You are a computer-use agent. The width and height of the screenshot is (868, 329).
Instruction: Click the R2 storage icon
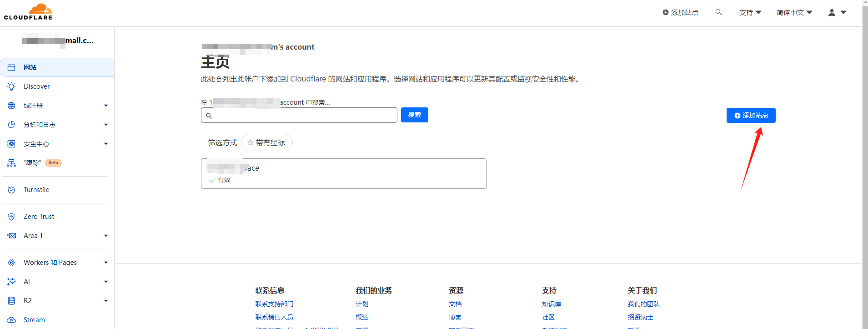pos(11,301)
